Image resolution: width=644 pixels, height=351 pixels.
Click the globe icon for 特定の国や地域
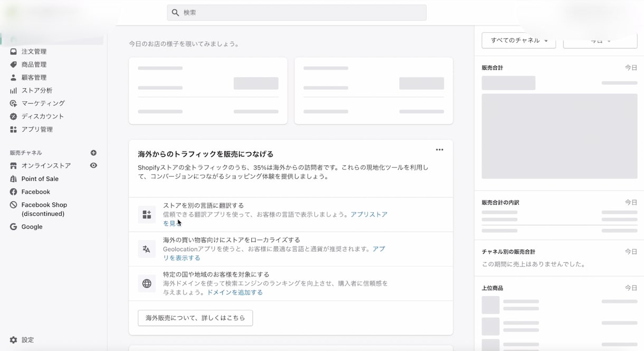tap(147, 283)
